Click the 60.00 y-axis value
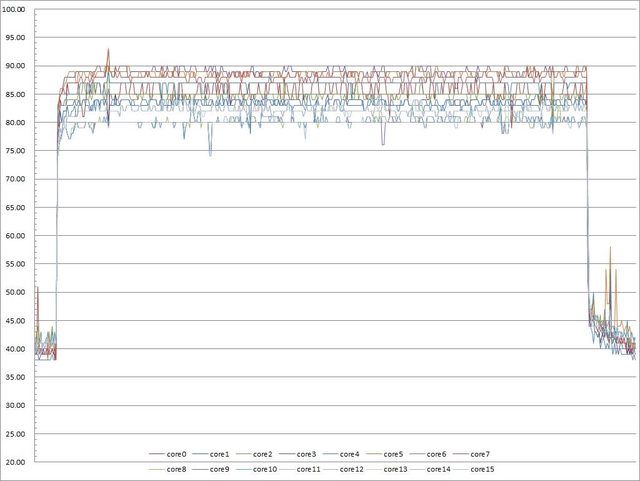Viewport: 640px width, 481px height. (x=19, y=236)
